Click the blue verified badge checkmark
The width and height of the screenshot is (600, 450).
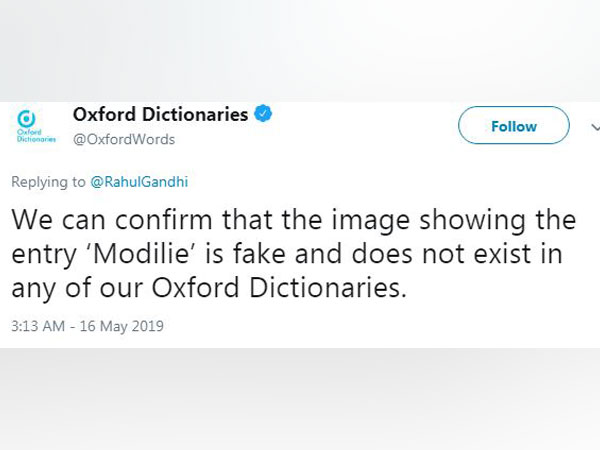click(x=263, y=114)
